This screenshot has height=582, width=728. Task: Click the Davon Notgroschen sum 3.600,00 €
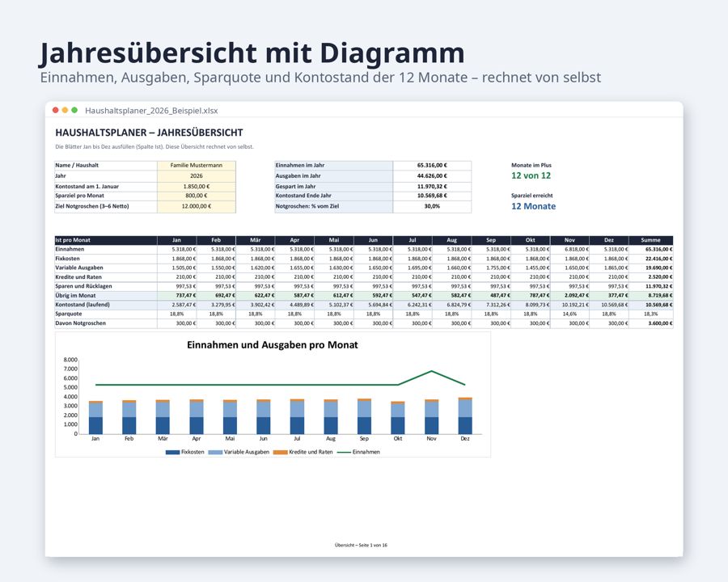651,323
